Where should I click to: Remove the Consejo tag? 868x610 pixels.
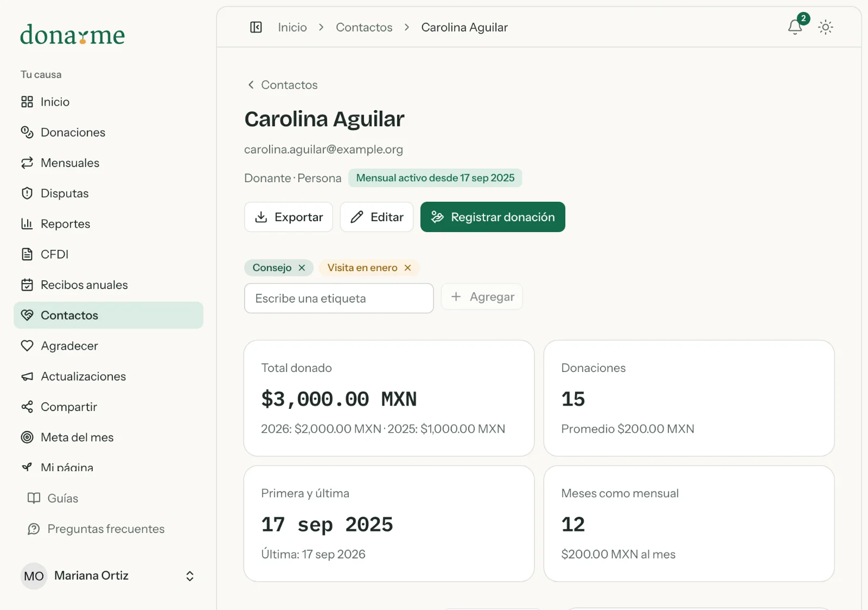302,268
